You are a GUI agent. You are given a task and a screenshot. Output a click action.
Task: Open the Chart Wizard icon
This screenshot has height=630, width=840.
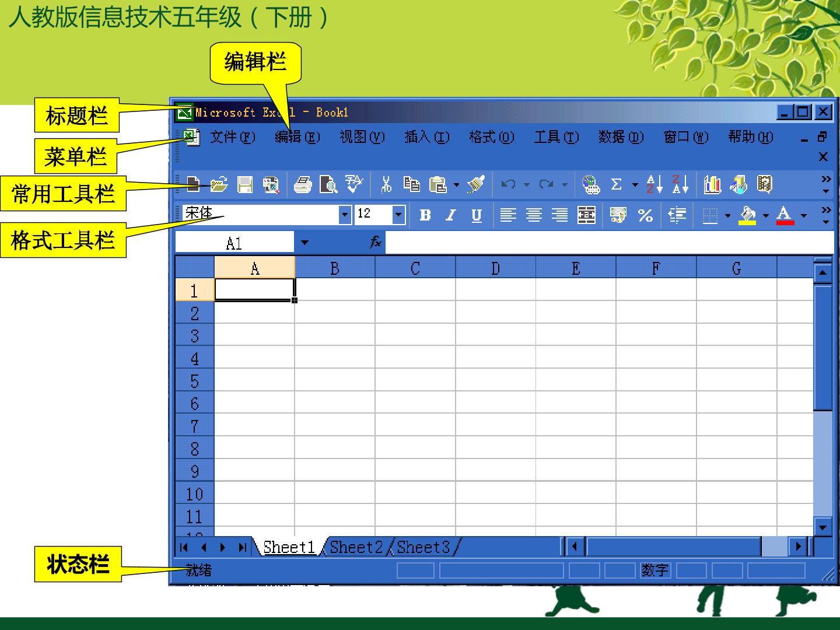[712, 184]
